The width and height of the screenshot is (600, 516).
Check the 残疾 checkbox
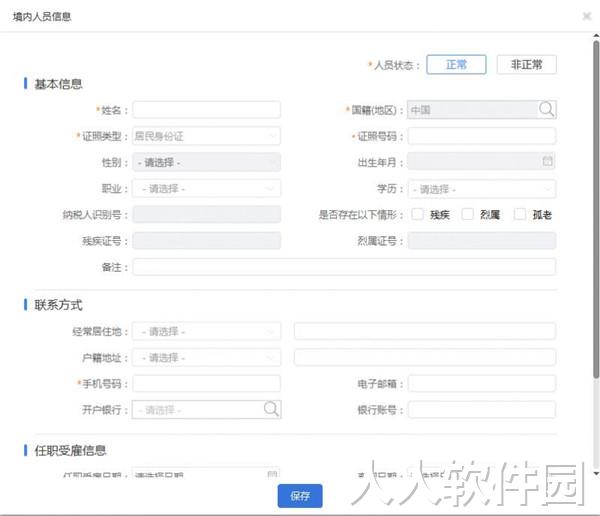click(x=417, y=214)
